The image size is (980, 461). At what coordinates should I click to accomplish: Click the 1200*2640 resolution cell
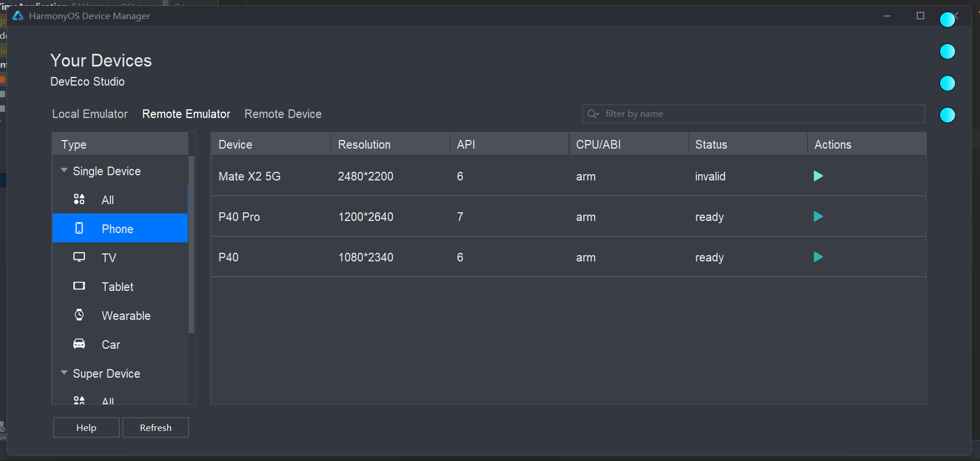[x=366, y=217]
